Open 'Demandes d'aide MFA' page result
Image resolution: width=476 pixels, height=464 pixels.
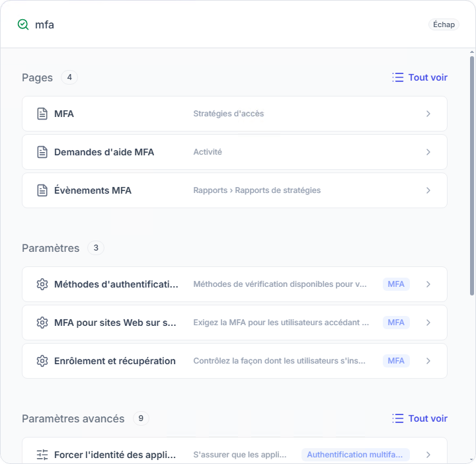pos(234,152)
